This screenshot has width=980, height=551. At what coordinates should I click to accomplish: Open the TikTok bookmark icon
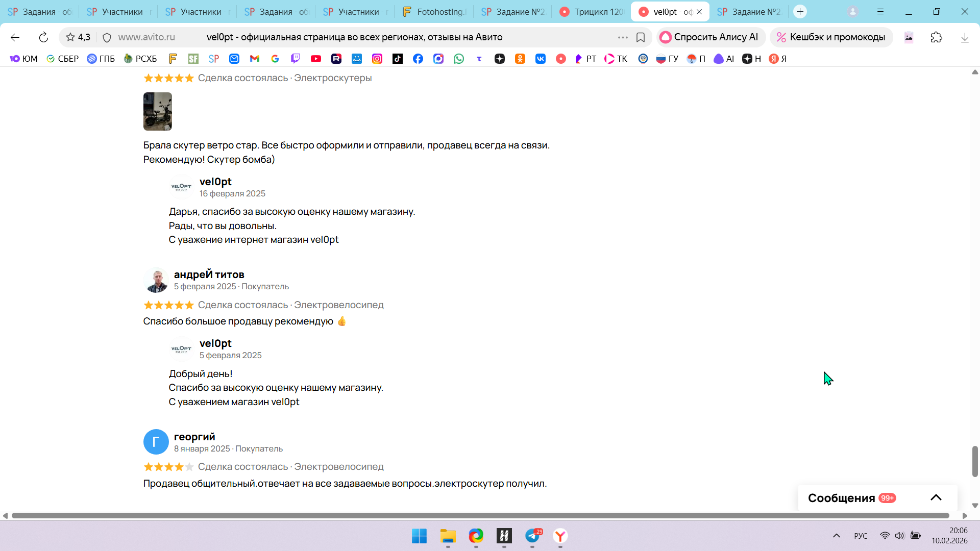tap(398, 59)
